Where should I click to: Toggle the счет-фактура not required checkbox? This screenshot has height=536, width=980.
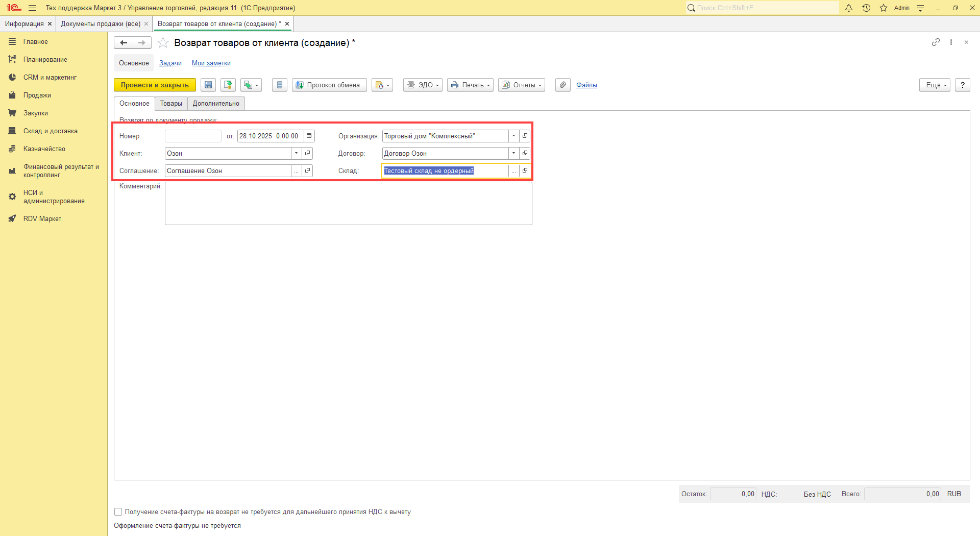[118, 512]
